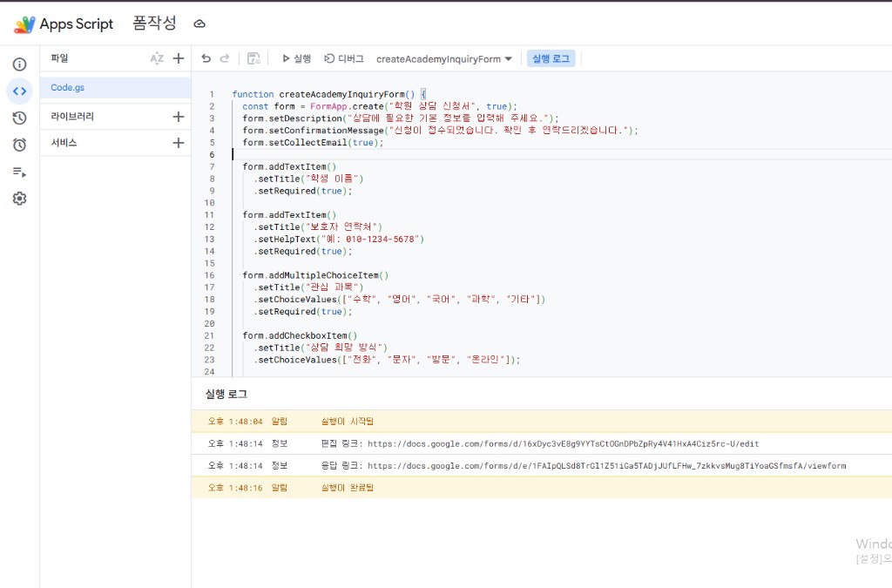892x588 pixels.
Task: Click the setConfirmationMessage code line
Action: pyautogui.click(x=440, y=130)
